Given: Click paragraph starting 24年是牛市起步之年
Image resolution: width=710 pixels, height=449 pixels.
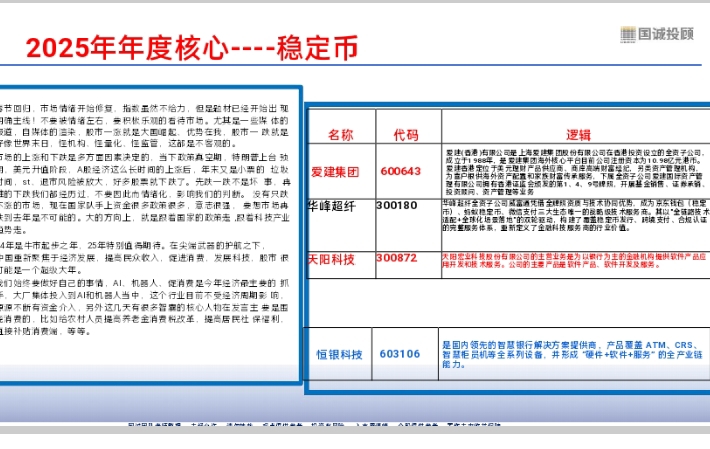Looking at the screenshot, I should coord(144,258).
